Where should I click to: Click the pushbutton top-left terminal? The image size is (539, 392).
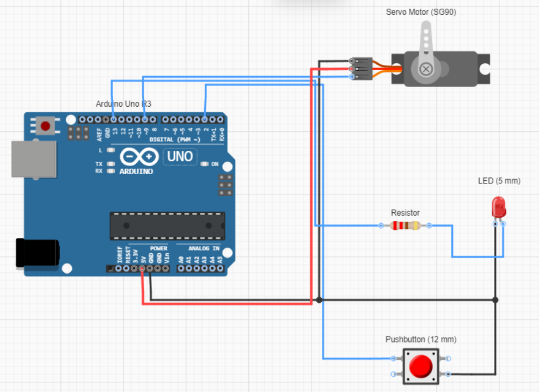point(394,359)
